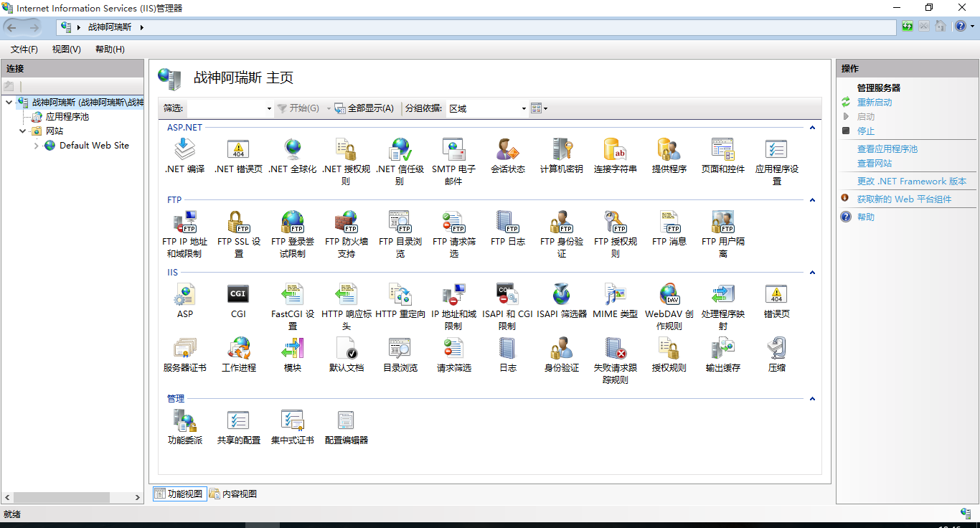Open the 压缩 icon
Image resolution: width=980 pixels, height=528 pixels.
tap(777, 348)
